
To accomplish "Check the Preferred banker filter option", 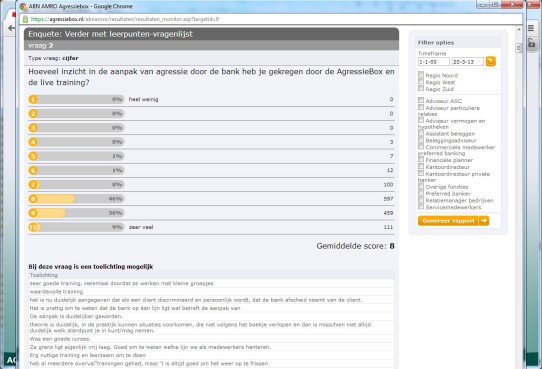I will [421, 193].
